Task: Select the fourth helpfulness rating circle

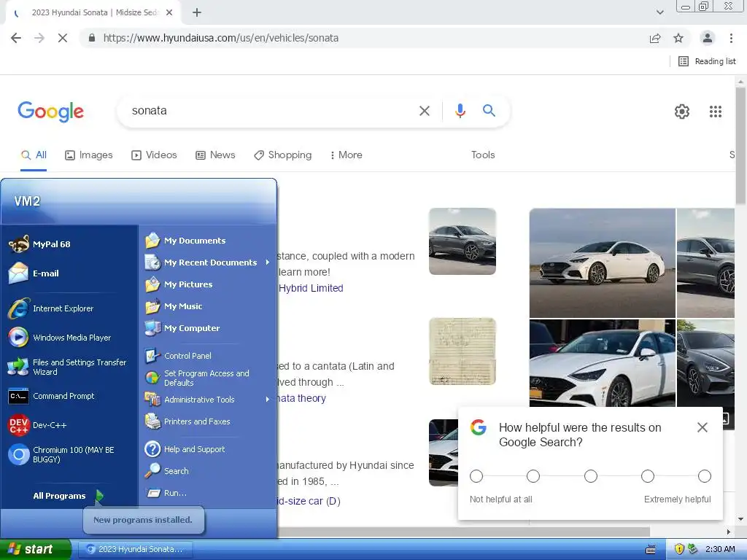Action: click(x=648, y=476)
